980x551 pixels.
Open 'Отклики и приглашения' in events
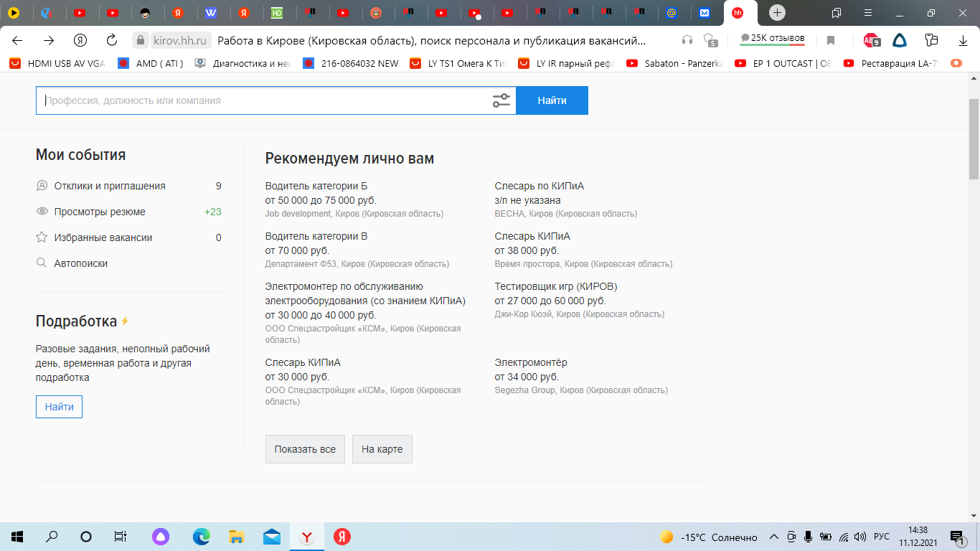coord(110,186)
